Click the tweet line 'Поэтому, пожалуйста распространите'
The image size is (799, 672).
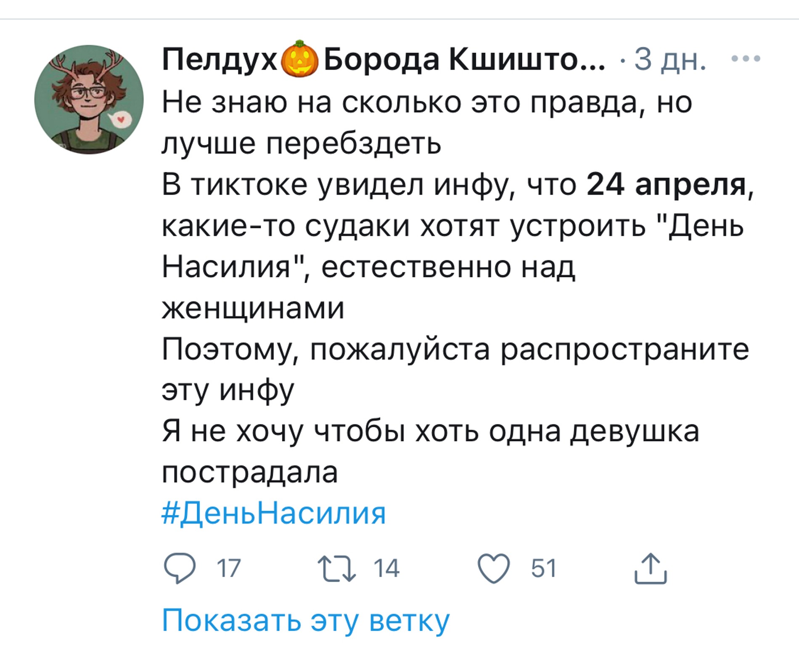455,349
